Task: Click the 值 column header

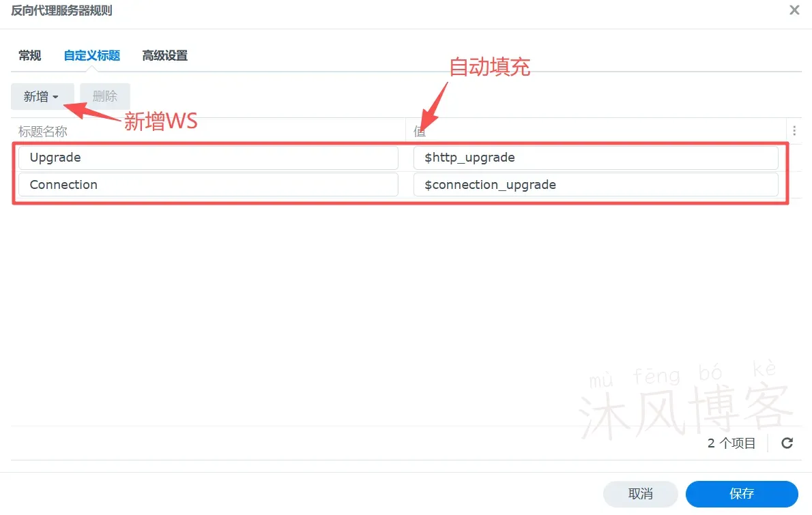Action: point(420,131)
